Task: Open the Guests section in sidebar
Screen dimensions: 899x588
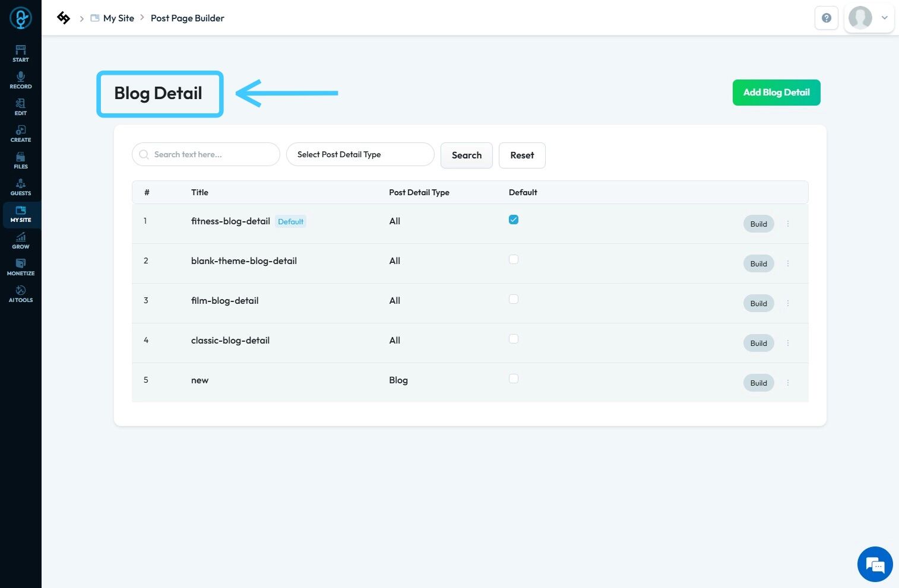Action: pyautogui.click(x=21, y=187)
